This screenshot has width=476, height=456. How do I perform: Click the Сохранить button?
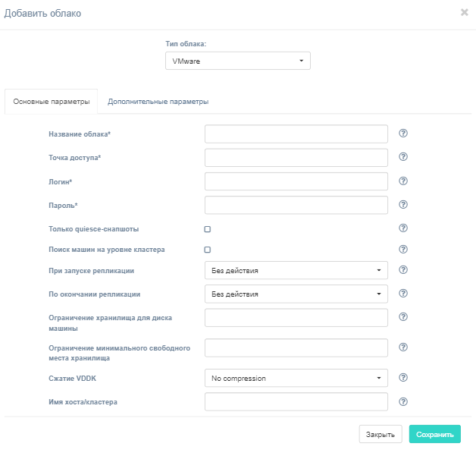pos(435,434)
